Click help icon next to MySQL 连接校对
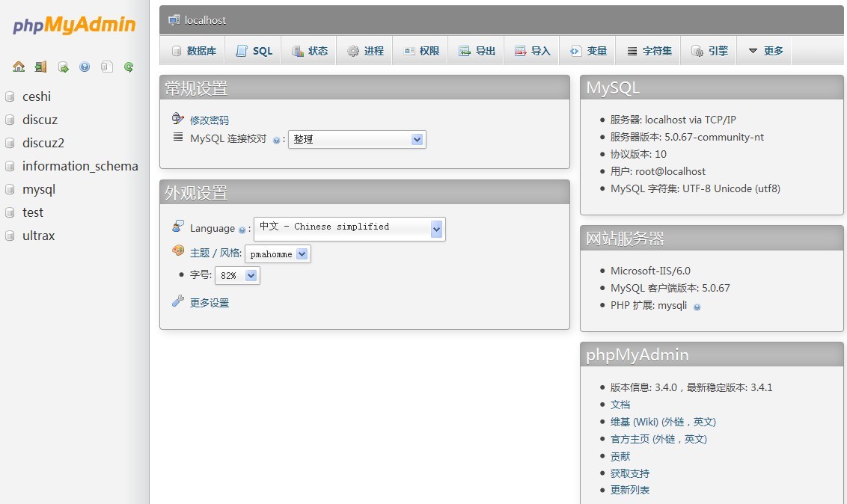This screenshot has width=847, height=504. tap(277, 141)
